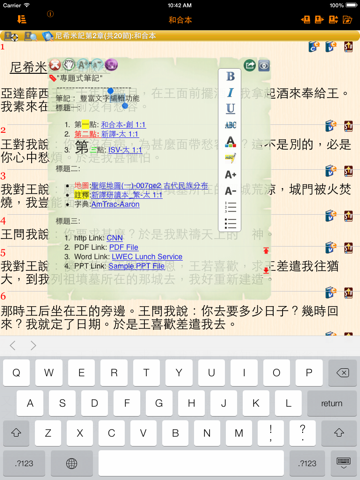
Task: Close the note with red X icon
Action: click(55, 65)
